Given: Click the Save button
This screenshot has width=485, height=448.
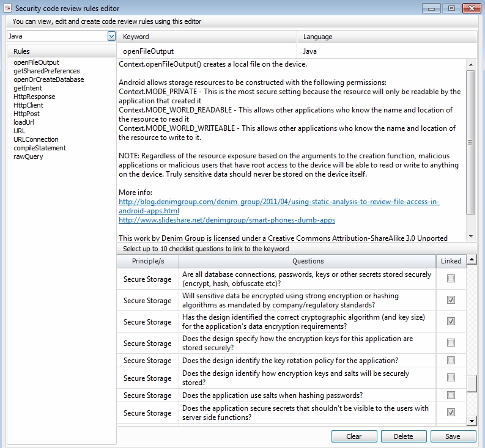Looking at the screenshot, I should (x=453, y=436).
